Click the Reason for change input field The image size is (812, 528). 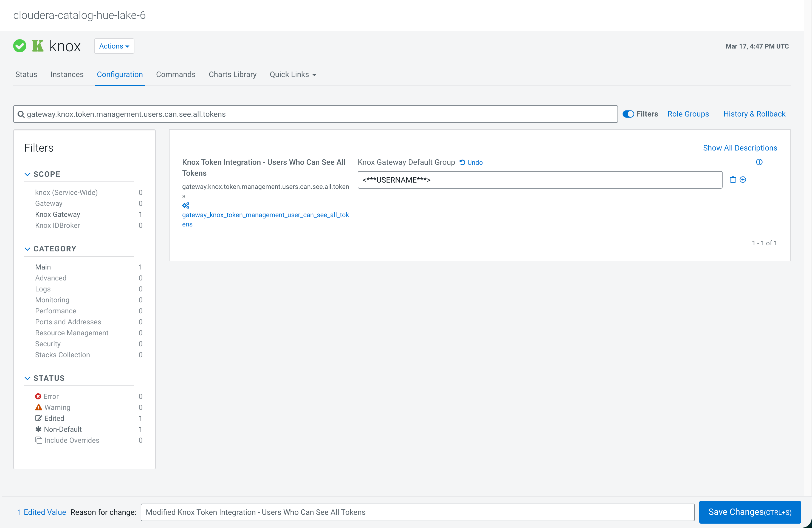tap(417, 512)
